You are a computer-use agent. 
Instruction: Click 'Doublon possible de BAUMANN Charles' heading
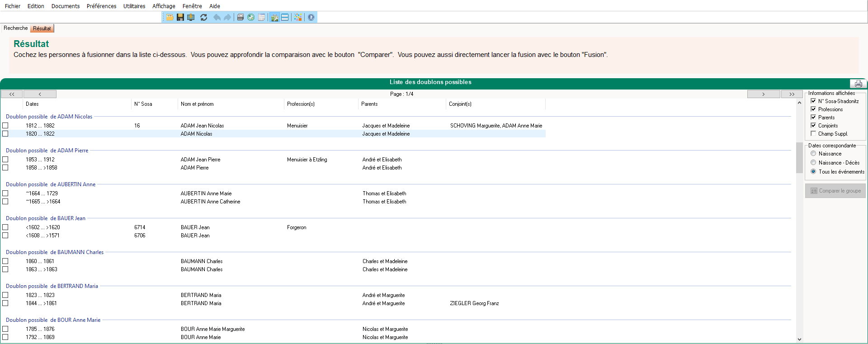click(x=55, y=252)
